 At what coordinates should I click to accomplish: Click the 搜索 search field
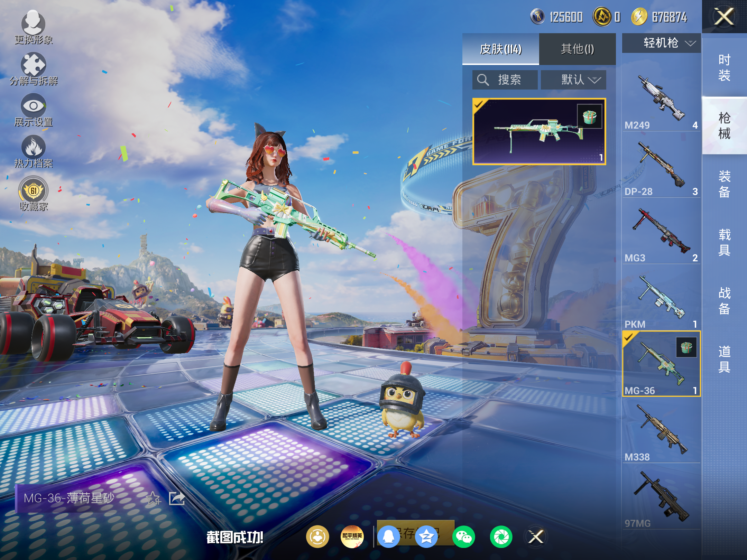[505, 80]
